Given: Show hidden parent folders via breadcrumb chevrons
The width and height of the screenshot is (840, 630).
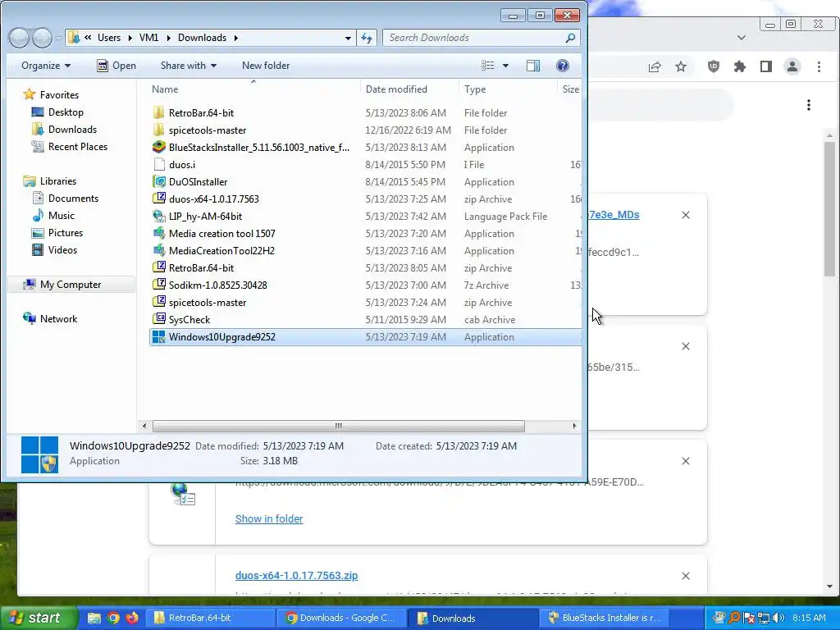Looking at the screenshot, I should pyautogui.click(x=88, y=38).
